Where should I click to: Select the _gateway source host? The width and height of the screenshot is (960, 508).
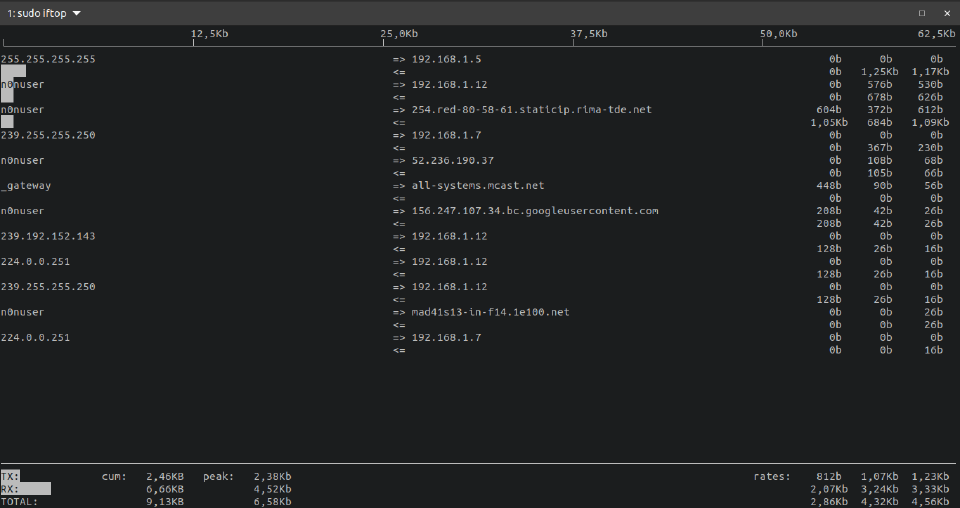pyautogui.click(x=26, y=186)
